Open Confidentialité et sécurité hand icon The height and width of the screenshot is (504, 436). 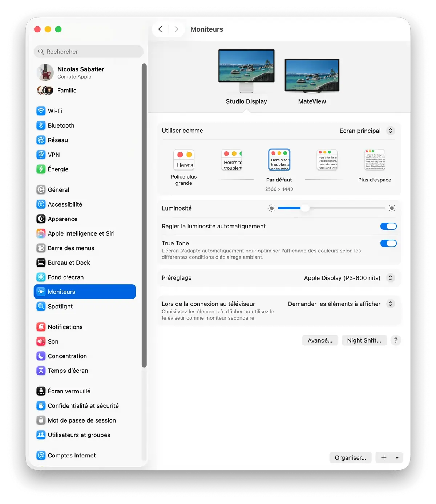[x=41, y=406]
